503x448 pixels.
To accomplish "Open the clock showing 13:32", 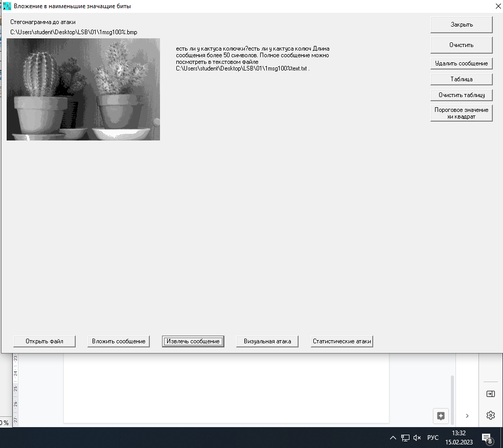I will coord(459,437).
